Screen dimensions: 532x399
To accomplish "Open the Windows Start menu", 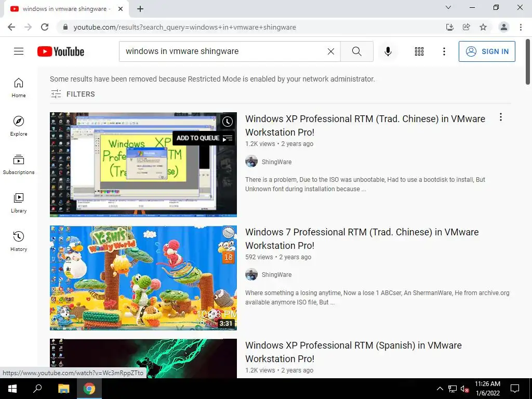I will pos(12,389).
